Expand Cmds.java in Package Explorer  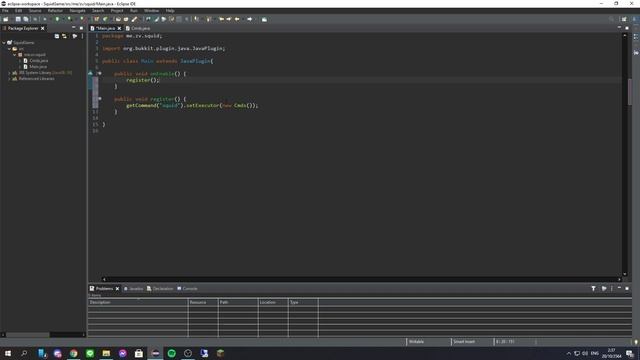coord(20,60)
